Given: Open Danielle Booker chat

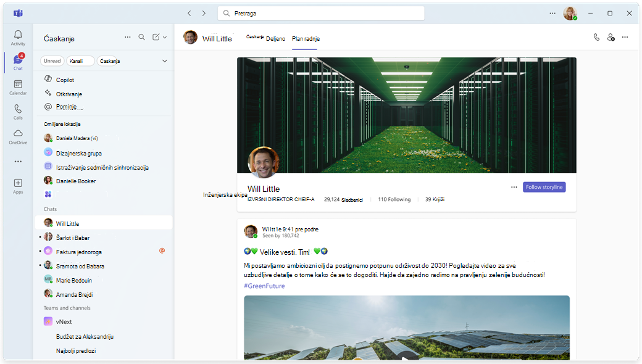Looking at the screenshot, I should (x=104, y=181).
